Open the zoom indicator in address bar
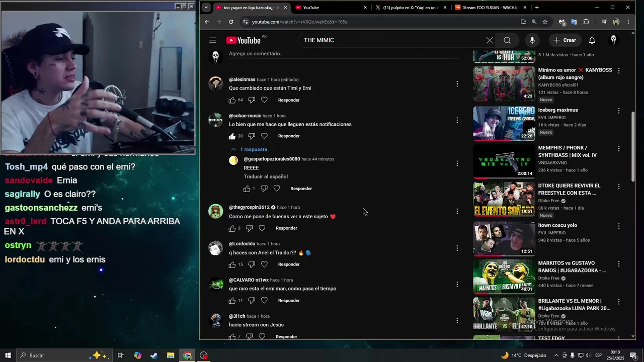This screenshot has width=644, height=362. (x=534, y=22)
